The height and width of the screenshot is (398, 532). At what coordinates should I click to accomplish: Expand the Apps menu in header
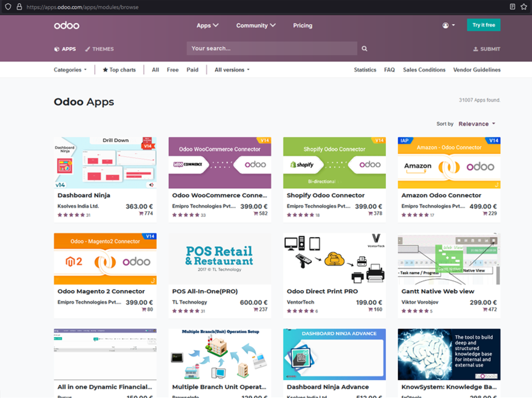207,25
